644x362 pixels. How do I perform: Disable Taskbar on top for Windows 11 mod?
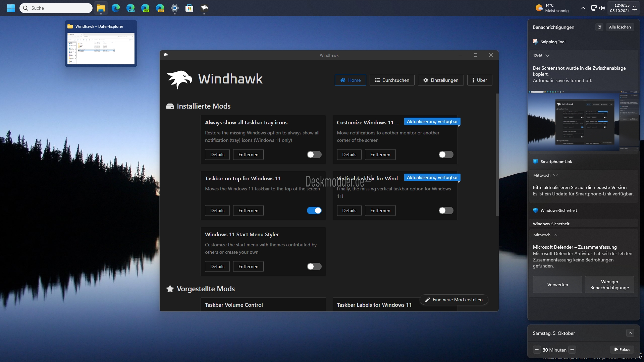click(314, 210)
